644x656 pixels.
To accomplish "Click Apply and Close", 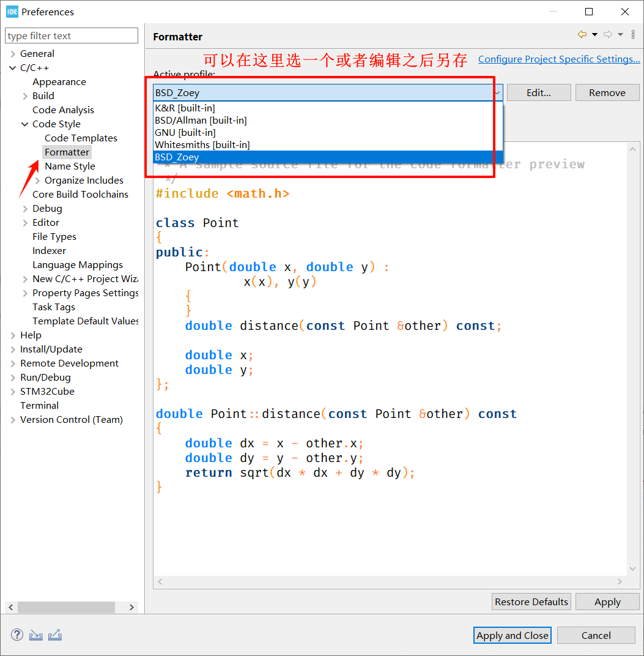I will pyautogui.click(x=512, y=635).
